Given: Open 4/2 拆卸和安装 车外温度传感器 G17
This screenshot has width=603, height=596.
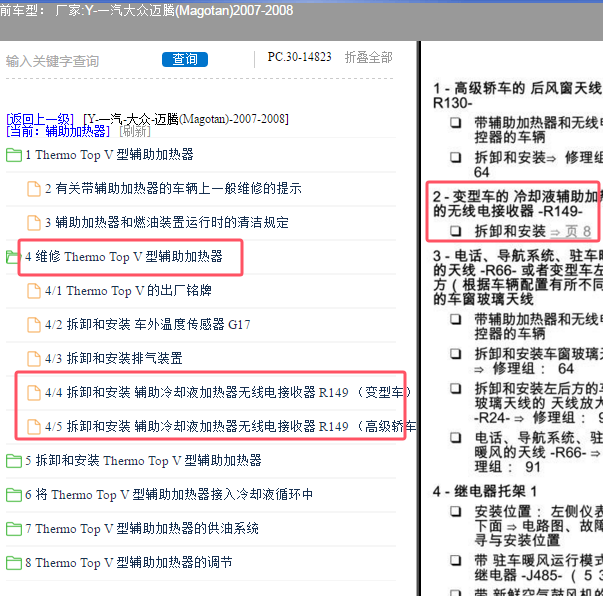Looking at the screenshot, I should coord(148,325).
